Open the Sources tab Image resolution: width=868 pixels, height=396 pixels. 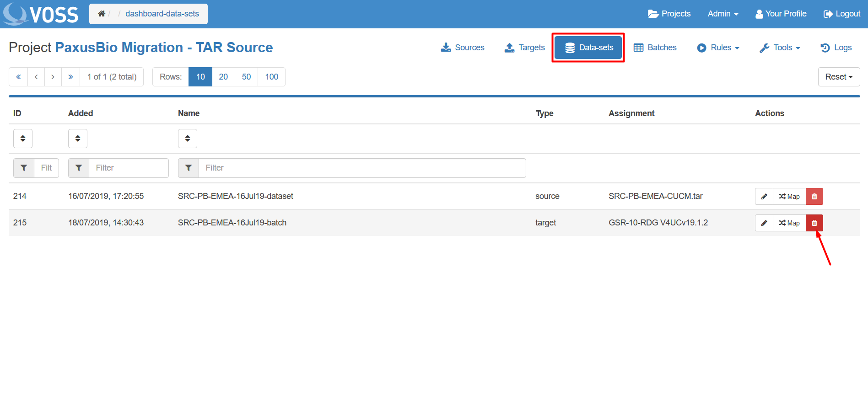click(x=463, y=48)
